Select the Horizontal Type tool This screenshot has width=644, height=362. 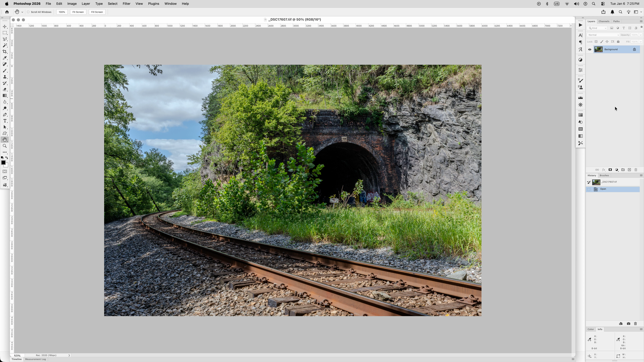5,121
